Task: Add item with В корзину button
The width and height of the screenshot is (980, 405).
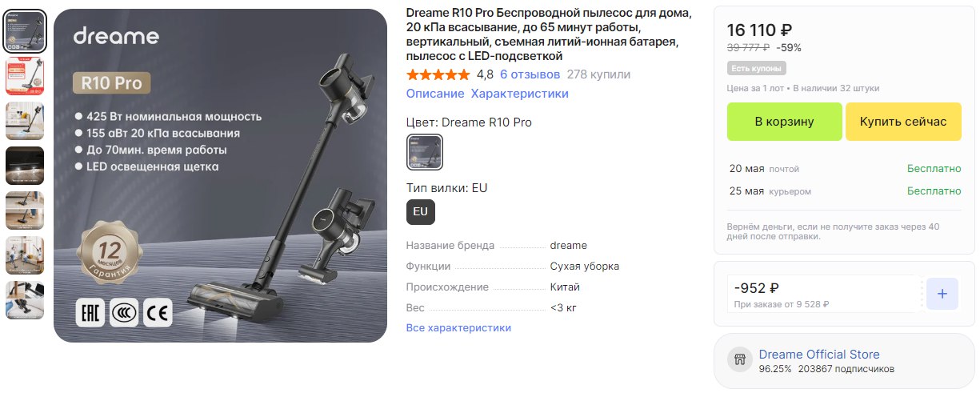Action: 784,122
